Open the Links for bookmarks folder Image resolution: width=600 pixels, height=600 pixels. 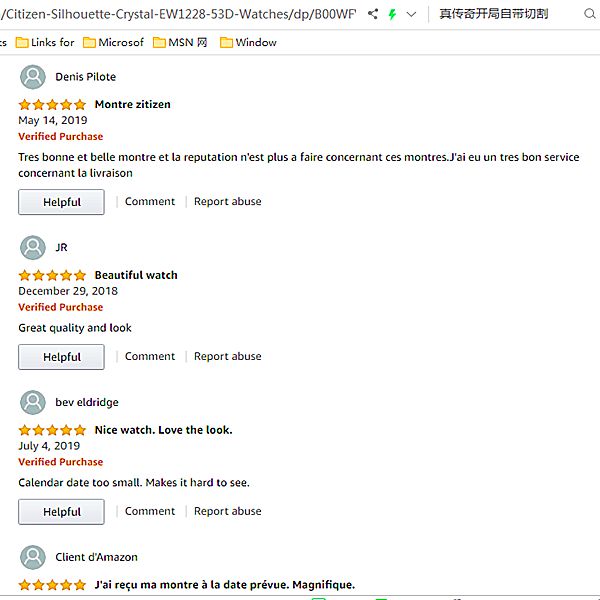coord(44,42)
